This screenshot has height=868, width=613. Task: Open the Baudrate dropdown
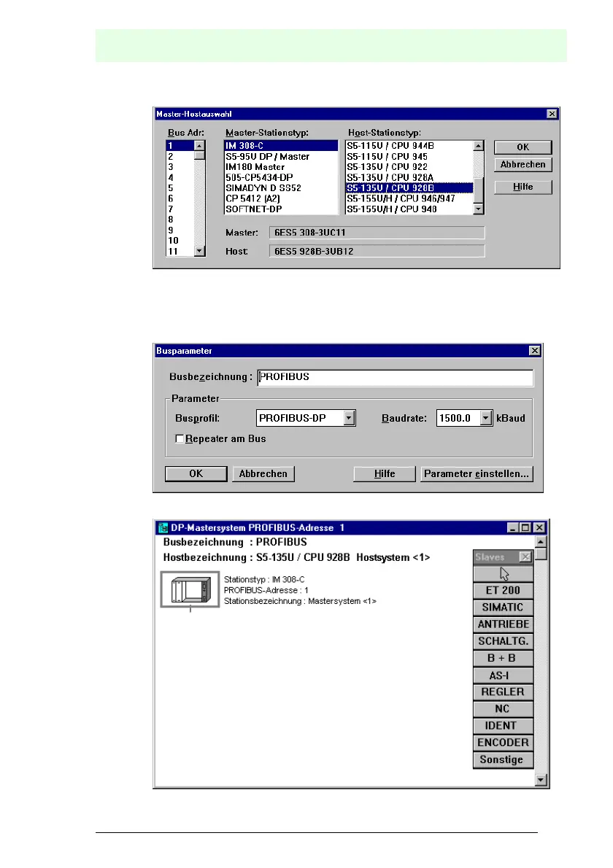click(485, 418)
